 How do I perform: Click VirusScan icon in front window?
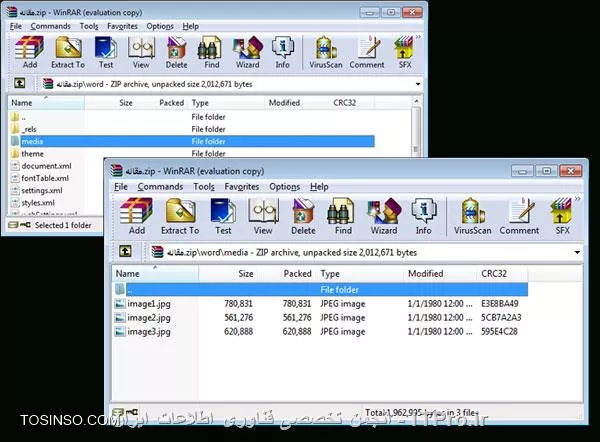473,216
